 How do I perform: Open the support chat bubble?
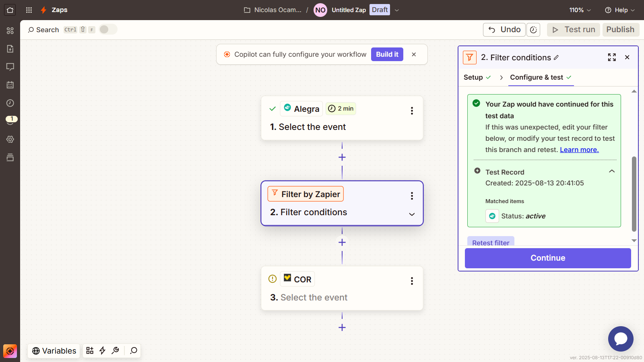click(x=621, y=339)
